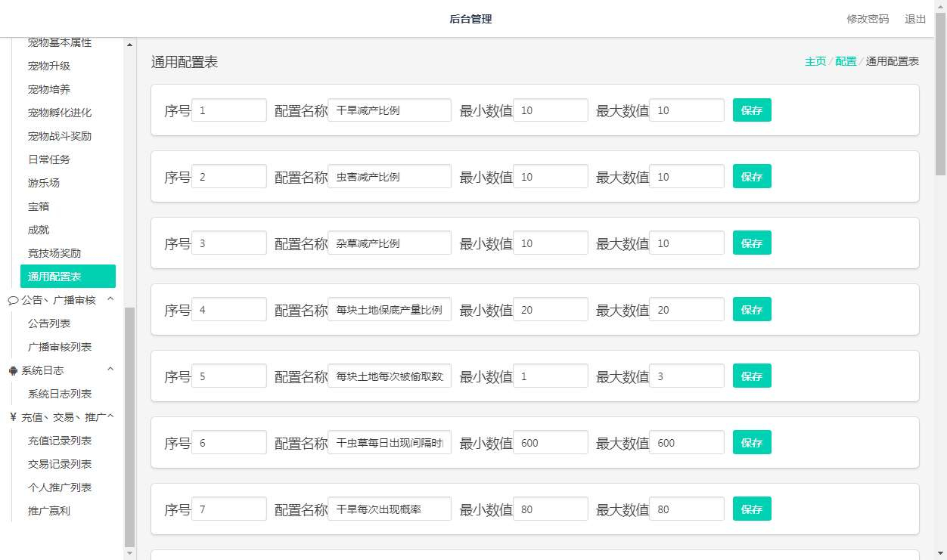Screen dimensions: 947x560
Task: Click 配置名称 field 杂草减产比例
Action: pyautogui.click(x=390, y=243)
